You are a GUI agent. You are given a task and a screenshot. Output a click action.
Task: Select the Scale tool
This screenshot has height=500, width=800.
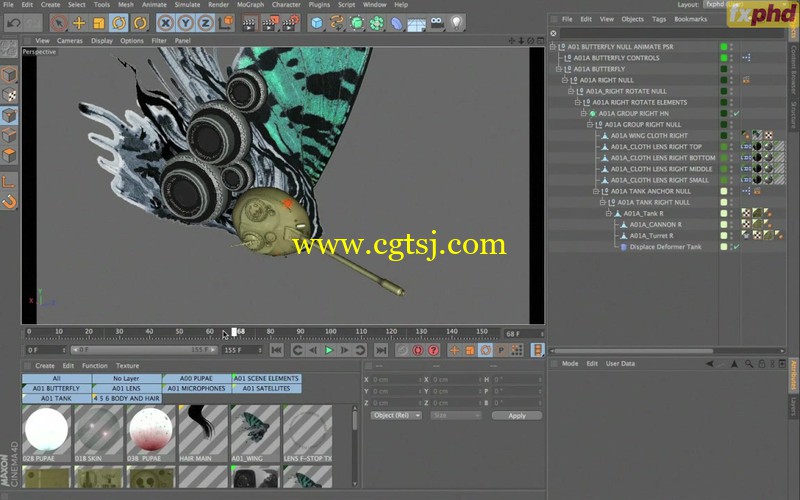[x=99, y=23]
